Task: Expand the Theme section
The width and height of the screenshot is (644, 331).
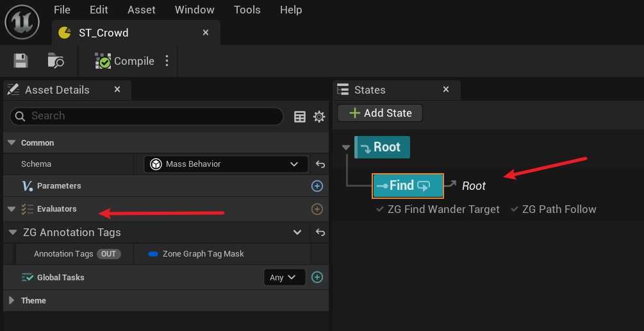Action: coord(12,300)
